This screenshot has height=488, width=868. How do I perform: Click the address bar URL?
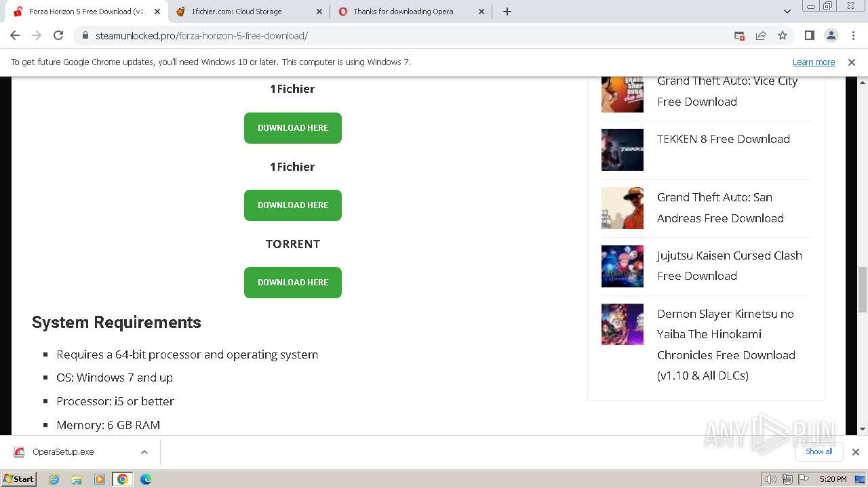point(201,36)
